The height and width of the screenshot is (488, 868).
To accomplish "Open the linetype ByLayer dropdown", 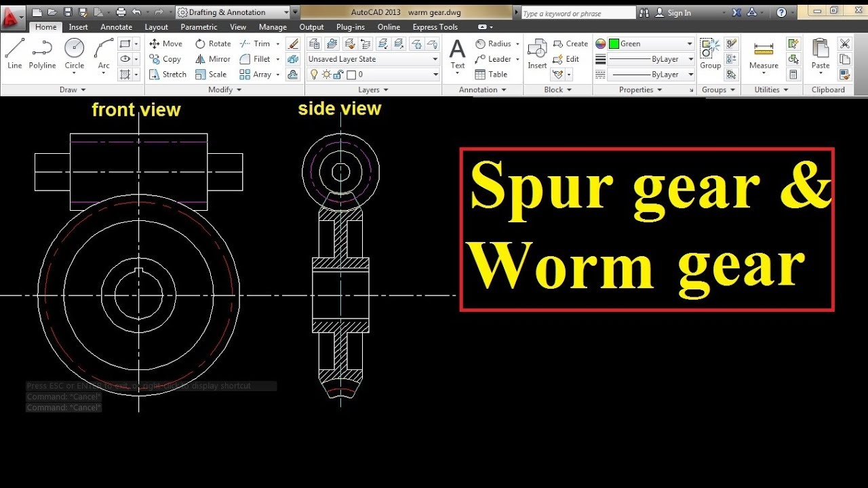I will point(650,75).
